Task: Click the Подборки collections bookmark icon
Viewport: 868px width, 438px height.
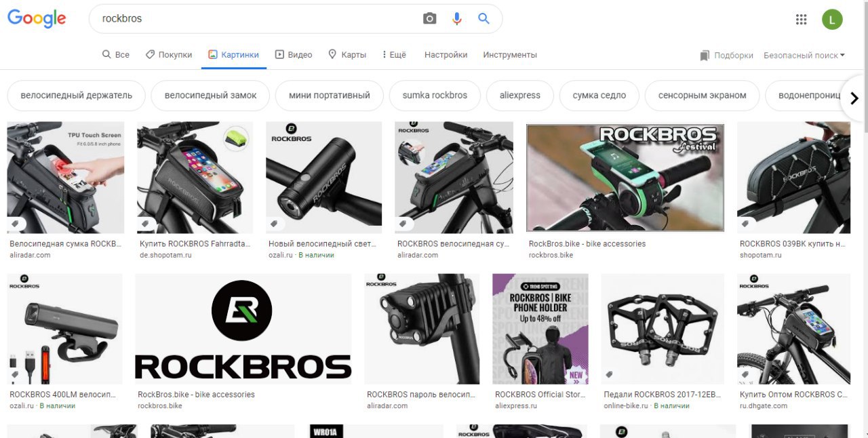Action: (x=705, y=56)
